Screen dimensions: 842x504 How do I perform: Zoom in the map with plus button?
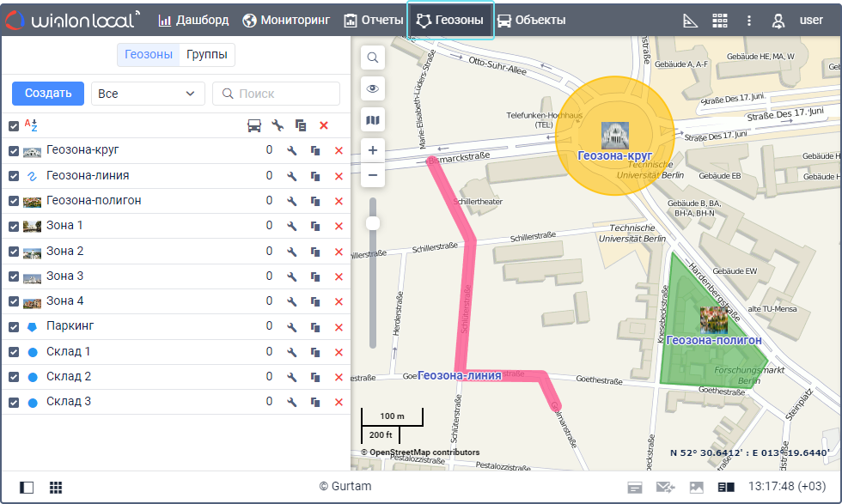click(373, 150)
